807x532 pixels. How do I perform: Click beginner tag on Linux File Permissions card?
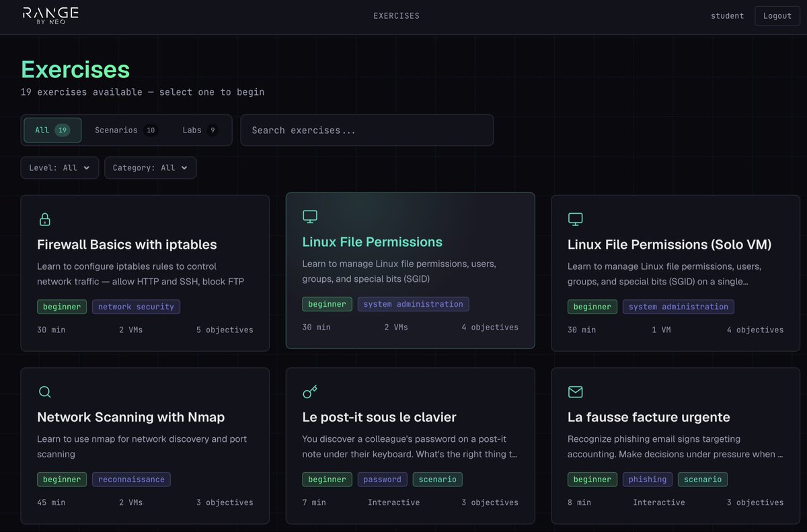327,304
